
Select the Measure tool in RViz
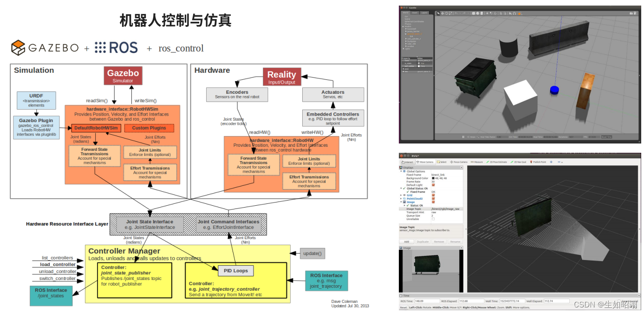click(x=477, y=162)
